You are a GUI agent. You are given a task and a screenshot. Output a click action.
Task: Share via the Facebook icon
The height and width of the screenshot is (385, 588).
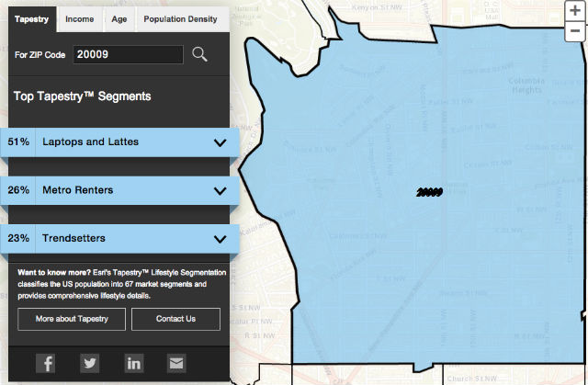tap(45, 363)
